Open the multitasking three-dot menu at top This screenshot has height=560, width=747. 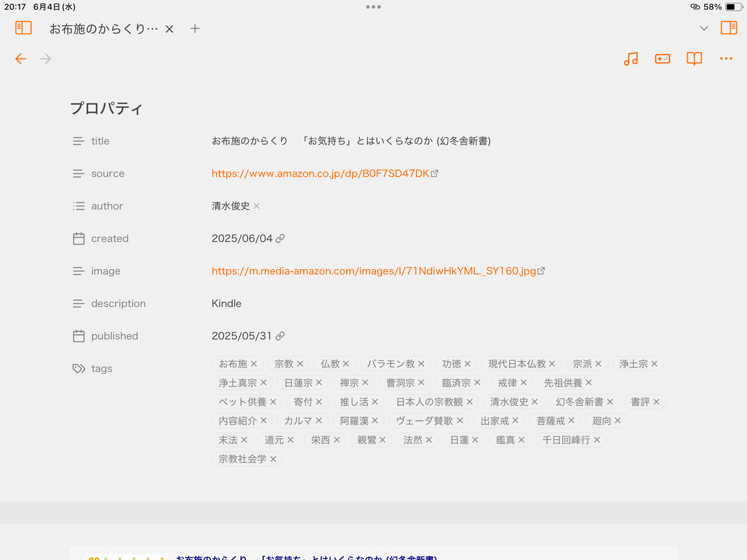click(x=373, y=7)
